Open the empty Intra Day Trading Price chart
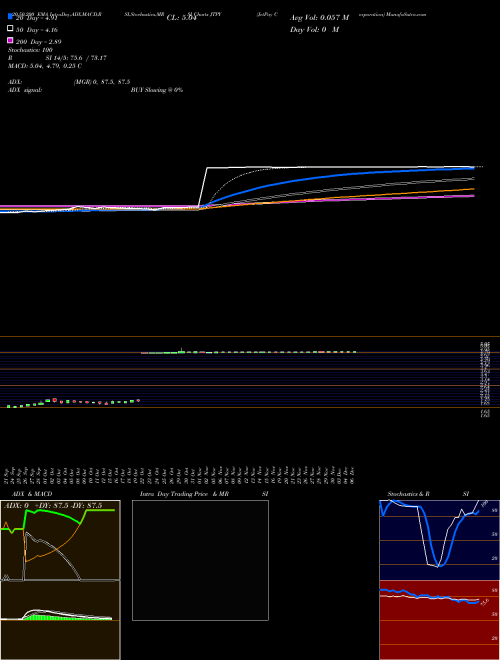This screenshot has height=660, width=500. point(200,560)
